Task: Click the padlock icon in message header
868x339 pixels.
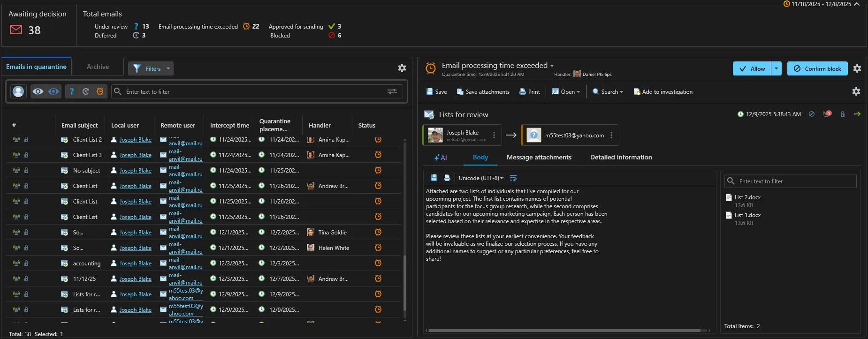Action: coord(843,114)
